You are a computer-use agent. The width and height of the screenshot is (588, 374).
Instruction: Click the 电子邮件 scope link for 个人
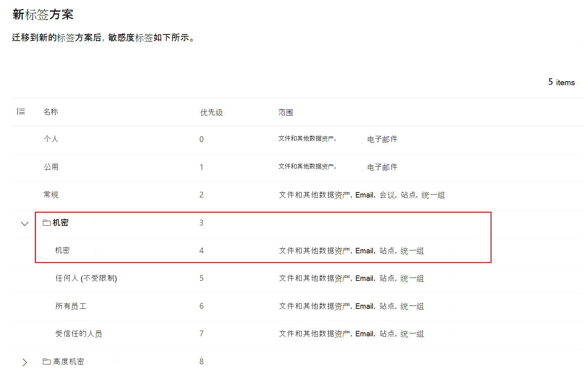click(382, 139)
